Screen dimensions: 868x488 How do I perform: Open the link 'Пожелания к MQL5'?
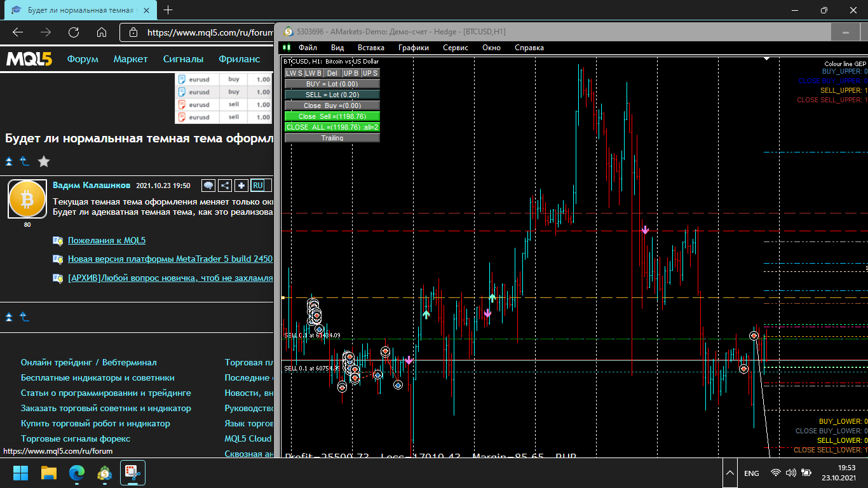pyautogui.click(x=107, y=240)
